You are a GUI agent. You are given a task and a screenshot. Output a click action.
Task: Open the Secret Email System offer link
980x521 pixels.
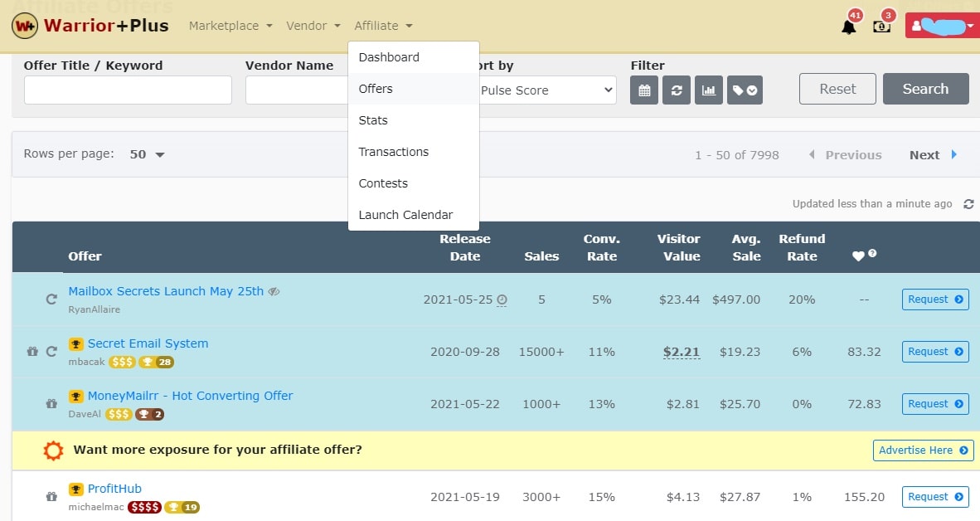(148, 343)
